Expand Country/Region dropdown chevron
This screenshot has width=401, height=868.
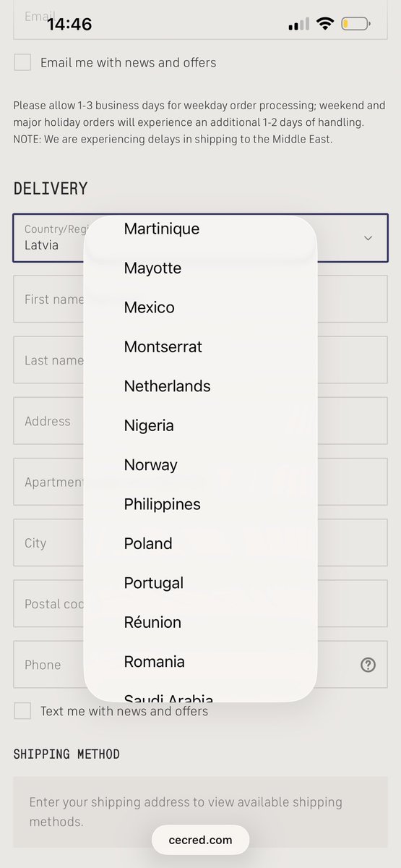pos(368,238)
